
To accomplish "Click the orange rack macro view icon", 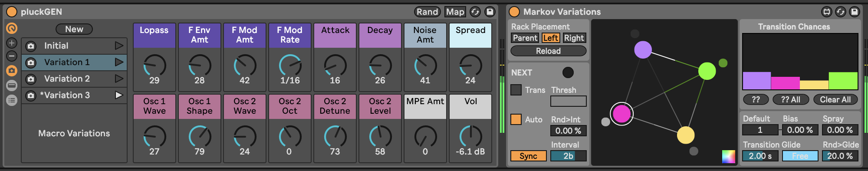I will pos(12,29).
